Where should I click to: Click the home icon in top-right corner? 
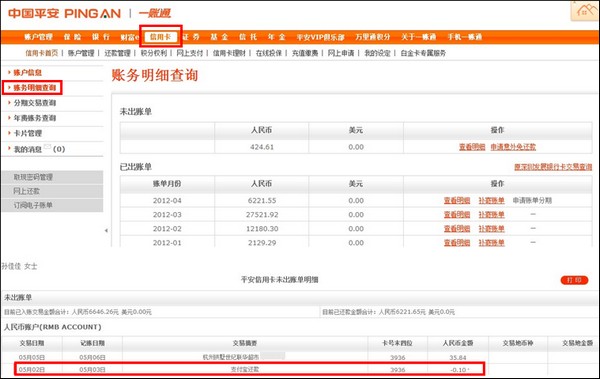(x=584, y=10)
